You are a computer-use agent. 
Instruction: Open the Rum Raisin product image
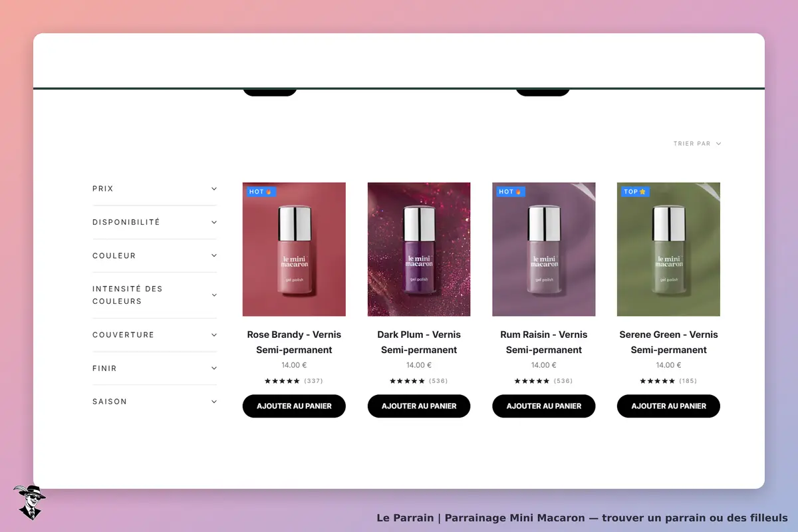[544, 249]
